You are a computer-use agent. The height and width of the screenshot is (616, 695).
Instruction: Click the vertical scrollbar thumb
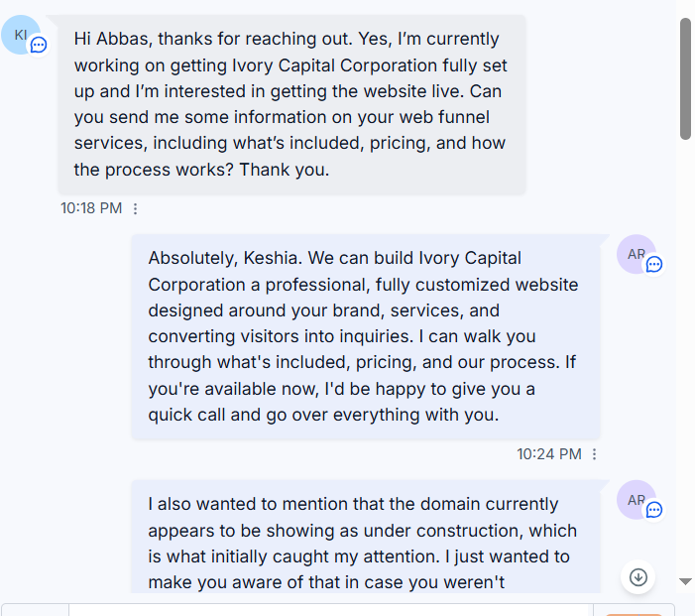[x=685, y=79]
